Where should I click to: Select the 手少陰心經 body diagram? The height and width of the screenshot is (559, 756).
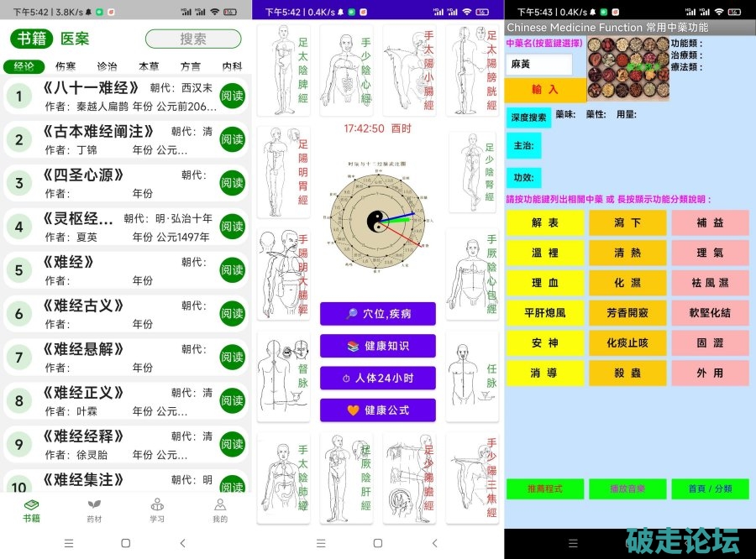coord(346,71)
